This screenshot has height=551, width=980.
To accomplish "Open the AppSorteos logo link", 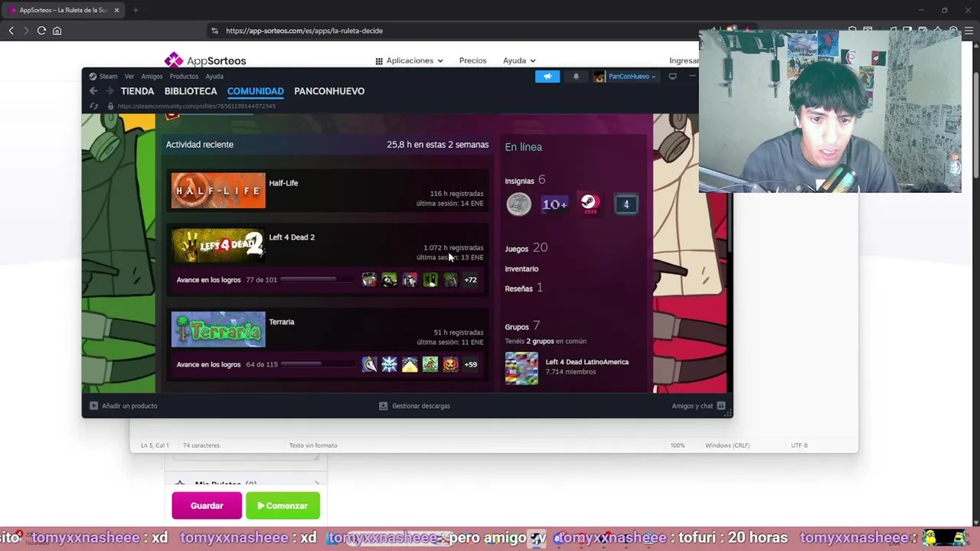I will coord(205,60).
